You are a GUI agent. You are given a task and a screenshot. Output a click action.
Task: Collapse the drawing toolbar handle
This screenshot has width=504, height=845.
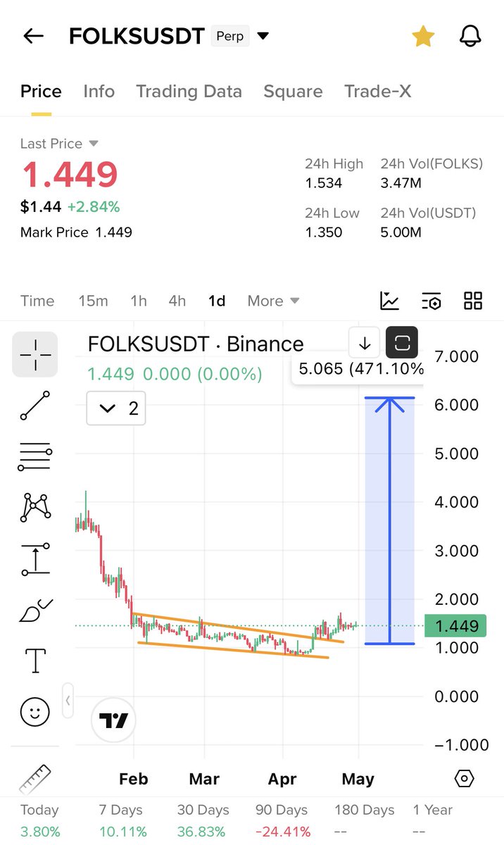point(68,700)
